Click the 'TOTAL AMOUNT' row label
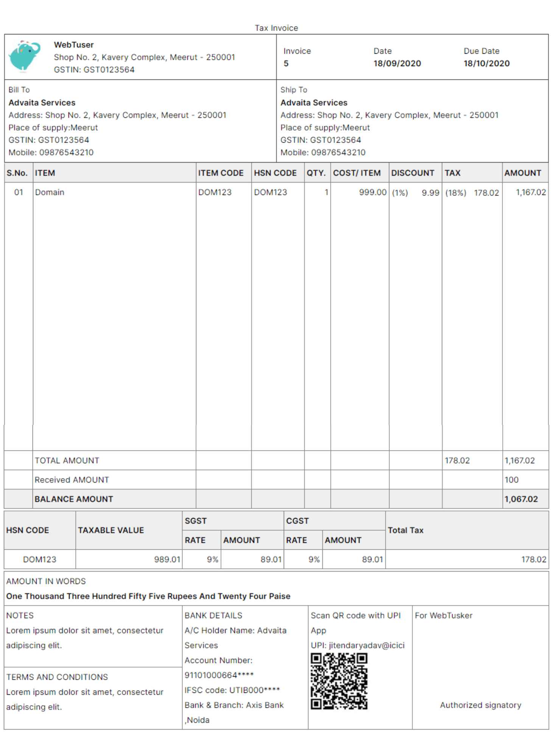 point(67,461)
